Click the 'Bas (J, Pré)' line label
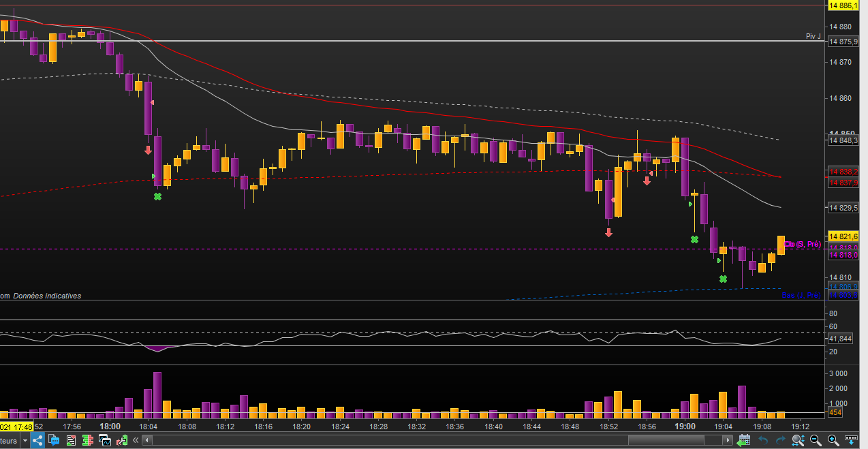This screenshot has width=868, height=449. pyautogui.click(x=801, y=295)
